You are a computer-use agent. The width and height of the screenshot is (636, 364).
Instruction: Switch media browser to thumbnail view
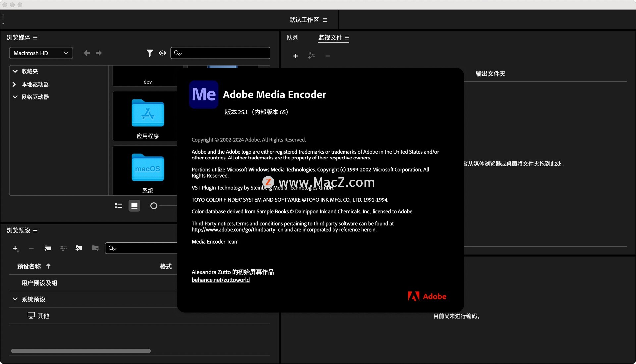click(134, 206)
